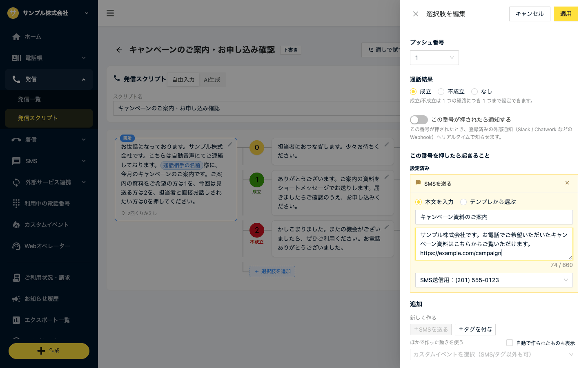
Task: Edit the opening greeting script node pencil
Action: [x=230, y=144]
